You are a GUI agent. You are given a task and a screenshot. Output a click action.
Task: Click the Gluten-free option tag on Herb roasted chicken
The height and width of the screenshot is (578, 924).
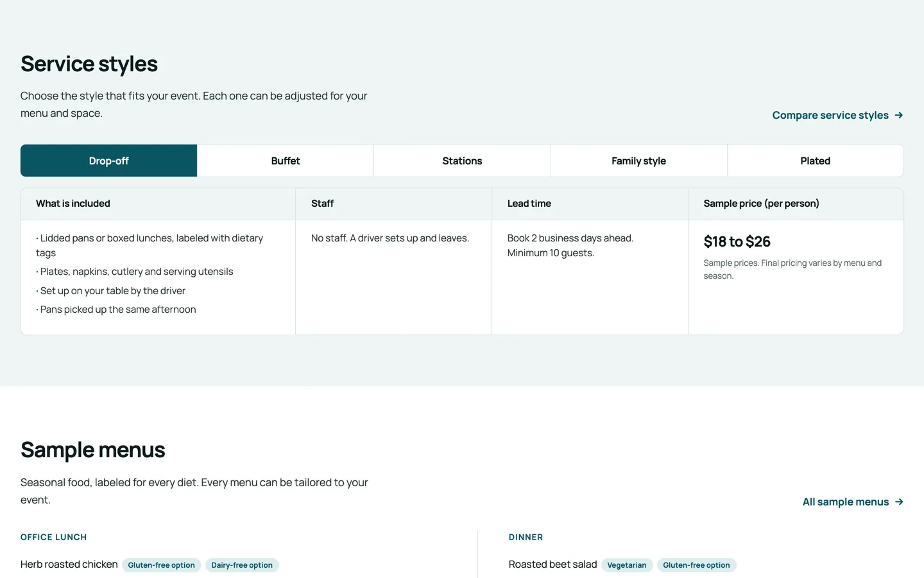pyautogui.click(x=161, y=565)
